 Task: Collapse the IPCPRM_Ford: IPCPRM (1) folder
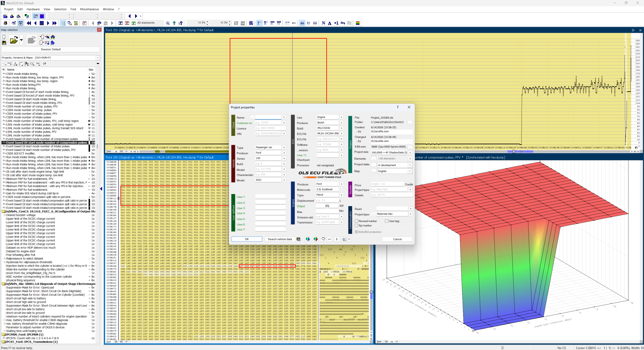pyautogui.click(x=4, y=335)
